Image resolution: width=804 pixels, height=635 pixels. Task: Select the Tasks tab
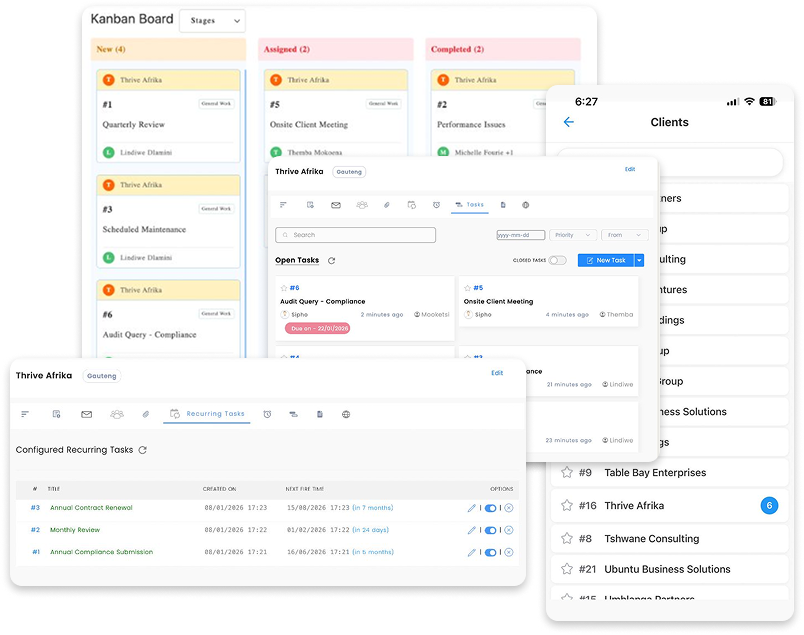[470, 205]
